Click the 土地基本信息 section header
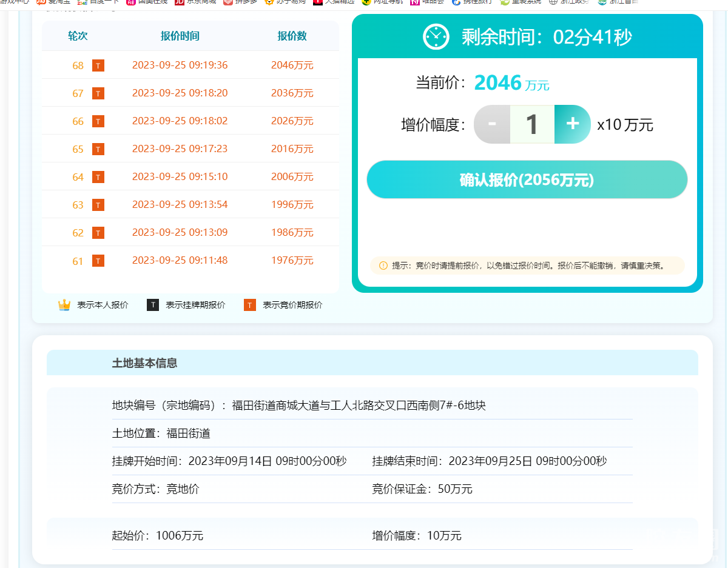728x568 pixels. [x=144, y=363]
